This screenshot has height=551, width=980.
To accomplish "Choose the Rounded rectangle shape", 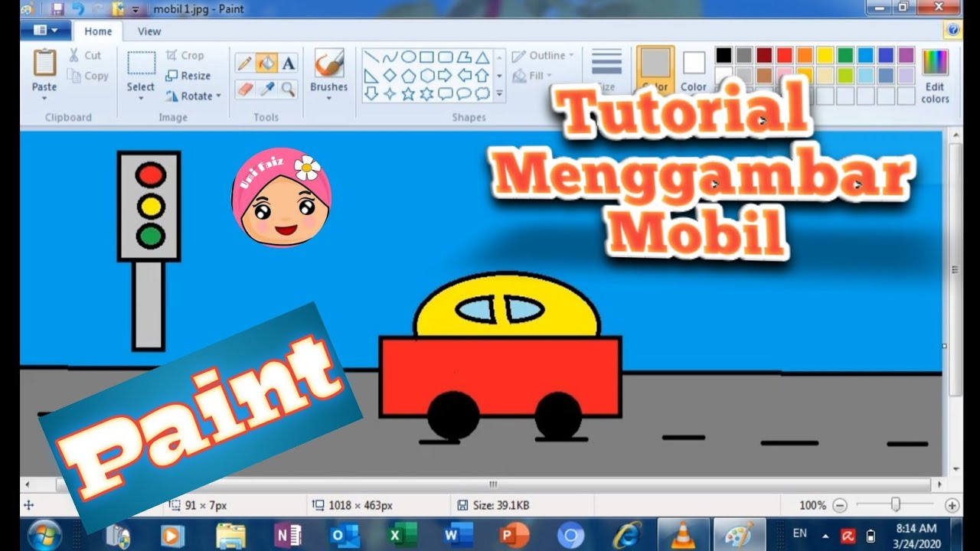I will pos(446,57).
